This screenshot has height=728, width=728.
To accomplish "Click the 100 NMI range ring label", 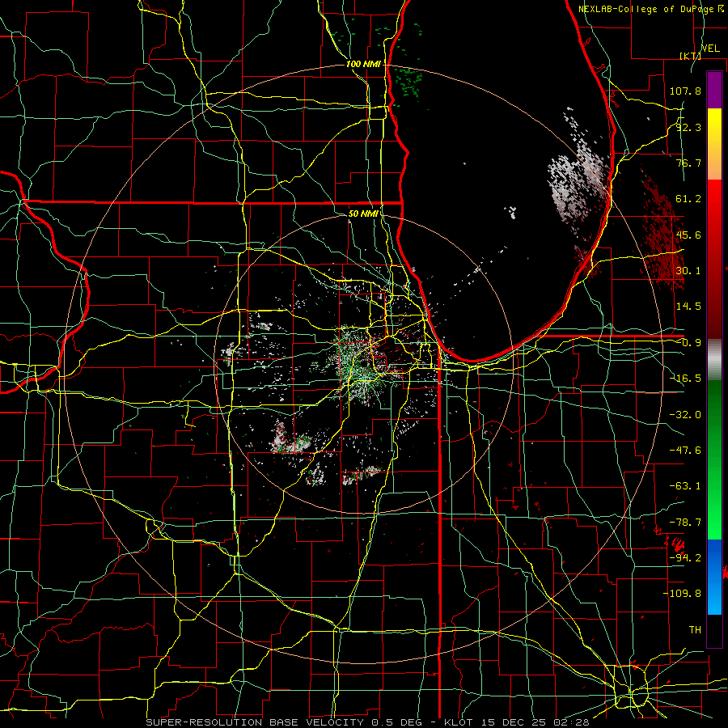I will (363, 64).
